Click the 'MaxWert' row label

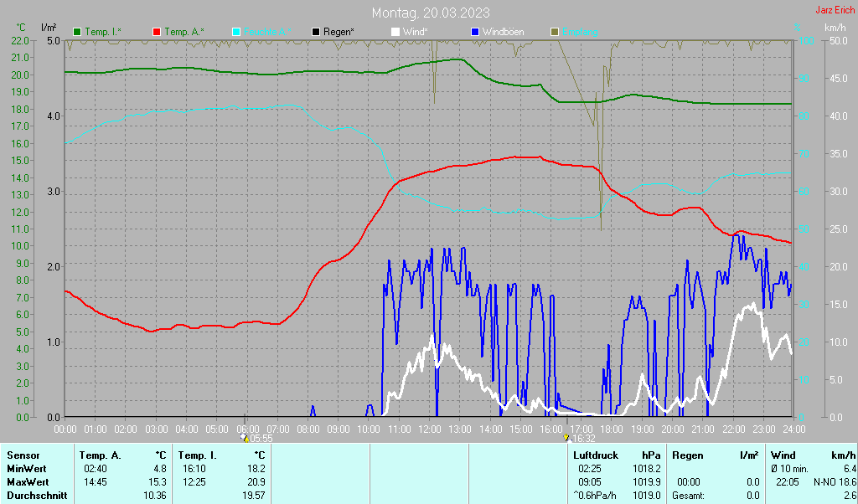tap(28, 483)
